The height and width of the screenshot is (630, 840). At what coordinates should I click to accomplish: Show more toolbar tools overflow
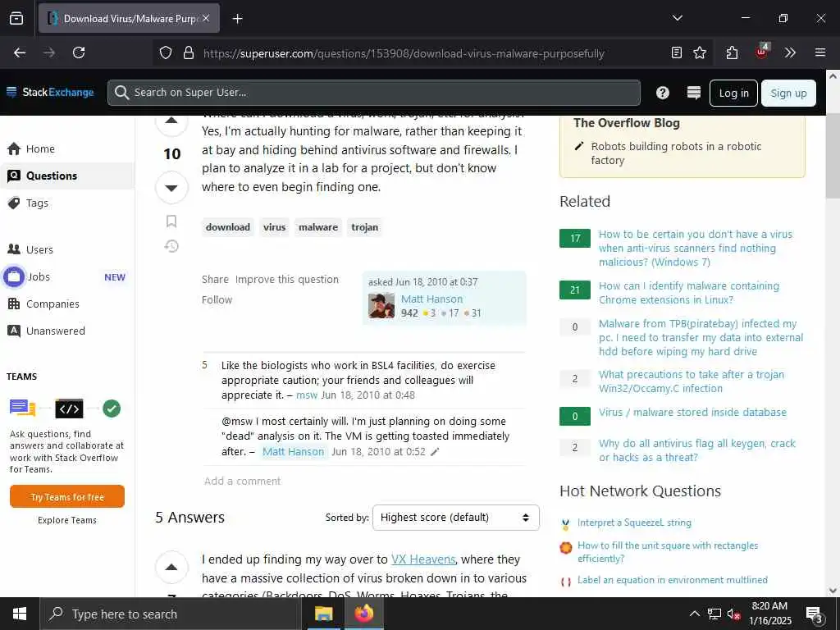[x=790, y=52]
